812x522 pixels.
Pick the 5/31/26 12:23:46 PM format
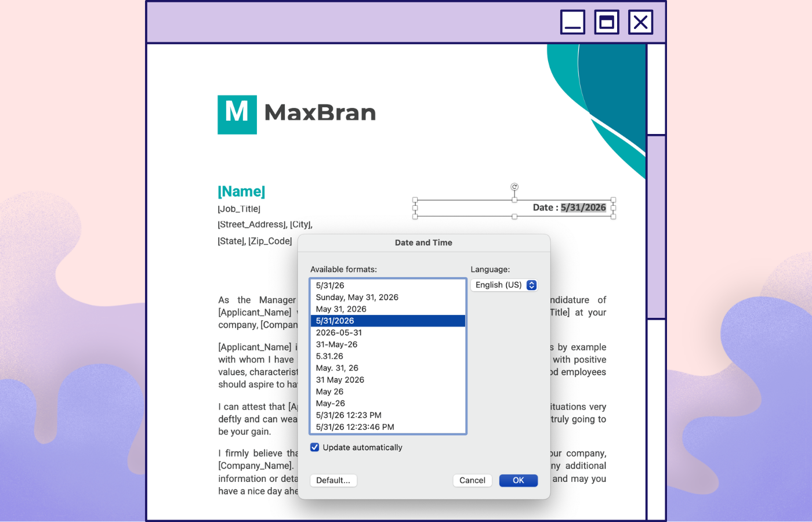(388, 427)
